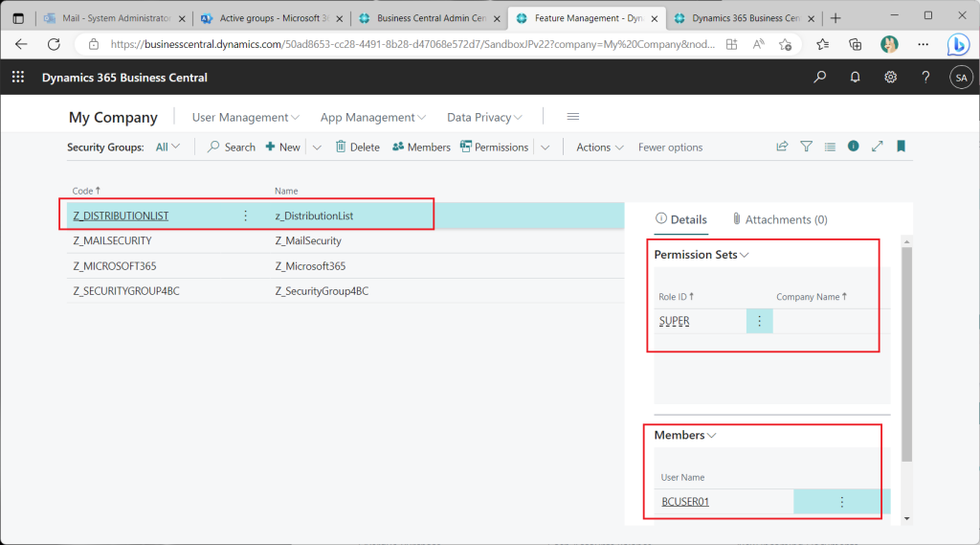This screenshot has width=980, height=545.
Task: Click the New button
Action: coord(283,148)
